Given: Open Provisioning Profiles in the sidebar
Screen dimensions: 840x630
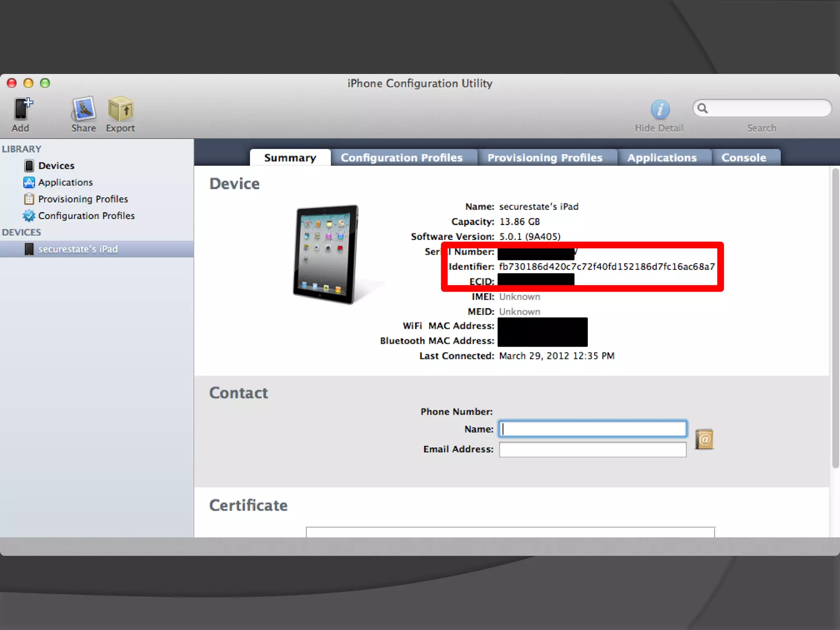Looking at the screenshot, I should click(83, 199).
